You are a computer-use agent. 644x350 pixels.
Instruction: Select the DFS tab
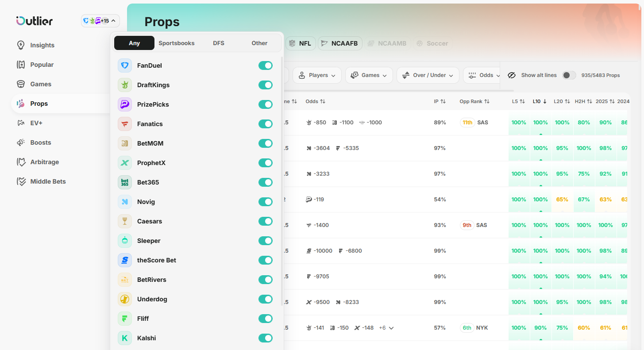click(x=219, y=43)
